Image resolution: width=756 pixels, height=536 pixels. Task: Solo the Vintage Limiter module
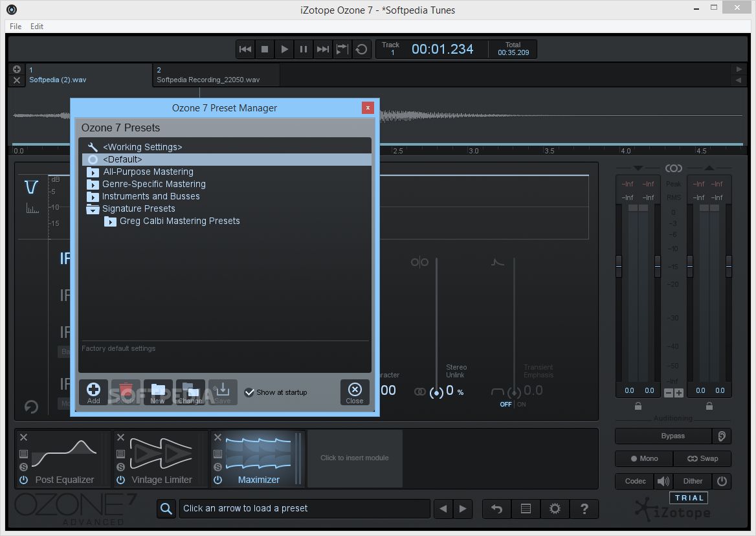pyautogui.click(x=121, y=467)
